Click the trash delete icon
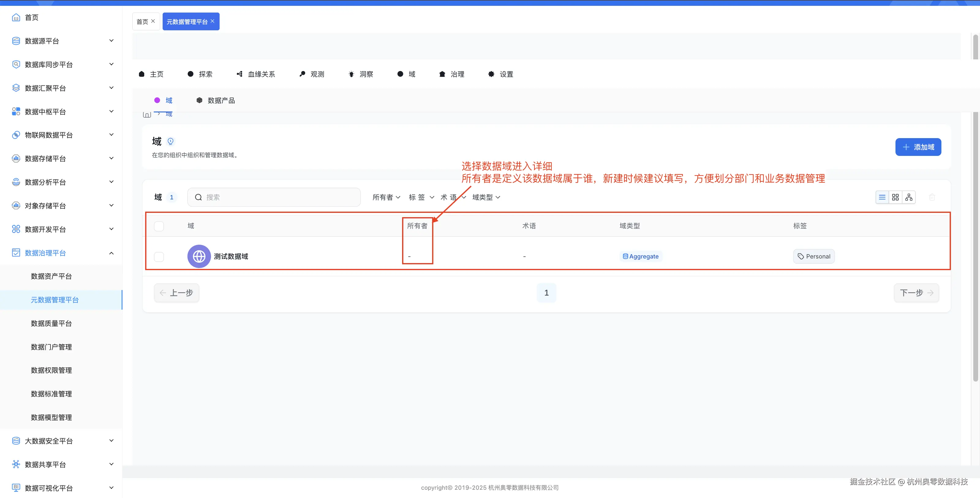Screen dimensions: 980x498 pyautogui.click(x=933, y=197)
